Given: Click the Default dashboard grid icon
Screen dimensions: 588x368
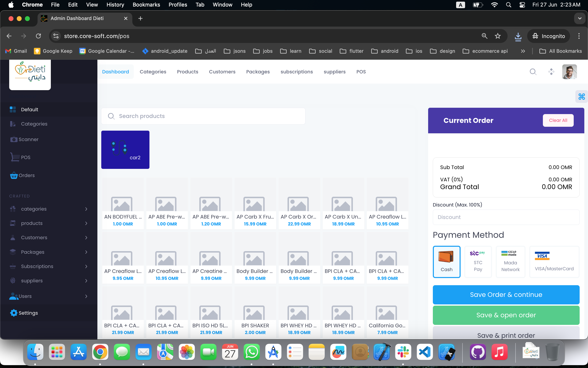Looking at the screenshot, I should click(13, 110).
